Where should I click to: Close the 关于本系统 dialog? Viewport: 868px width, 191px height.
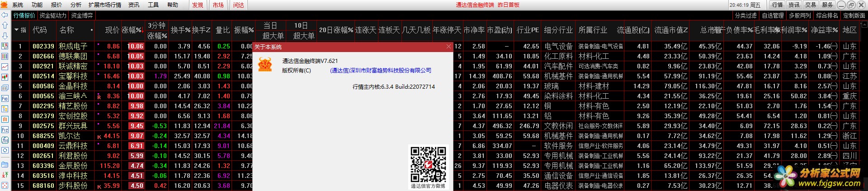tap(448, 47)
